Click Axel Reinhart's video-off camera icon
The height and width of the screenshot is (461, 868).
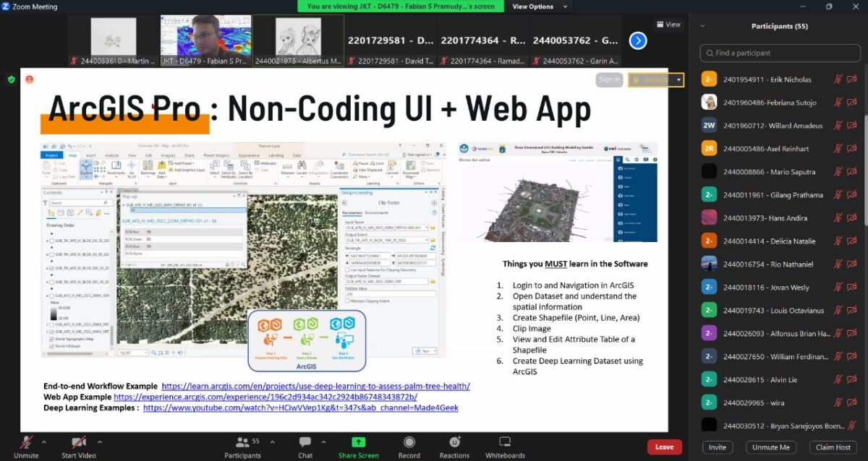[x=852, y=149]
